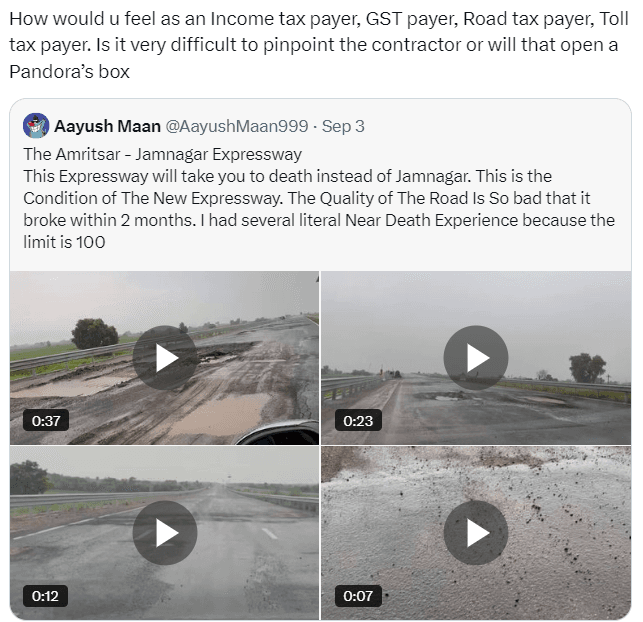Open the tree beside potholes thumbnail

tap(164, 358)
